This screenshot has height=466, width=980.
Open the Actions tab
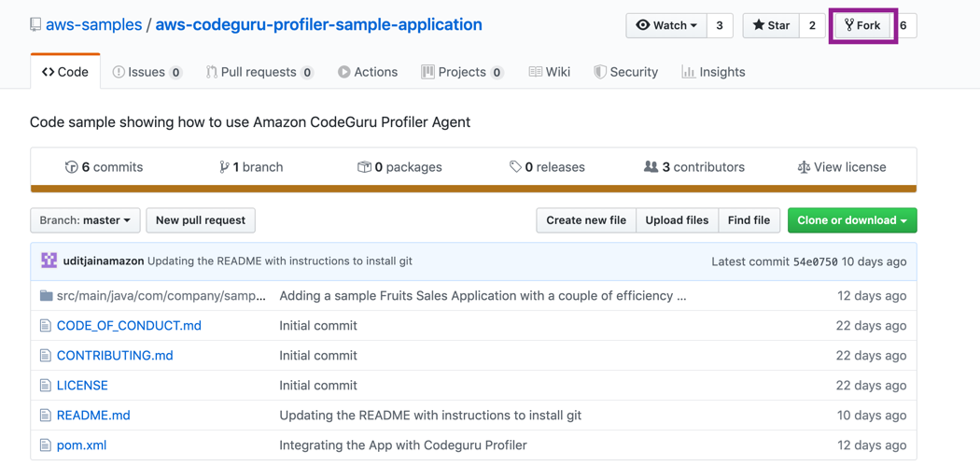tap(368, 72)
